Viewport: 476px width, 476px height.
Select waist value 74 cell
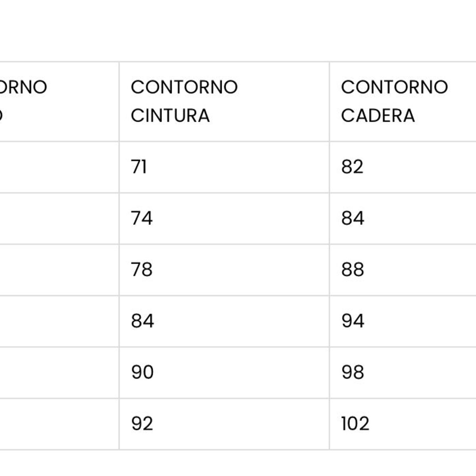pos(142,219)
